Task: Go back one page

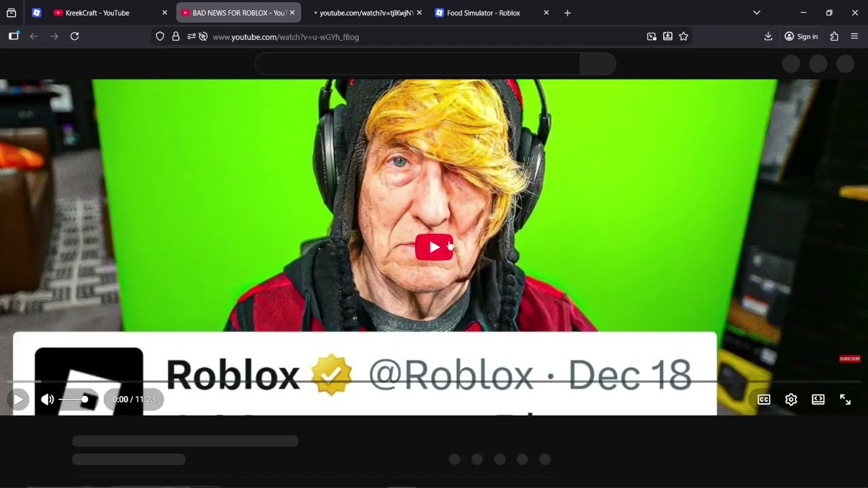Action: 34,37
